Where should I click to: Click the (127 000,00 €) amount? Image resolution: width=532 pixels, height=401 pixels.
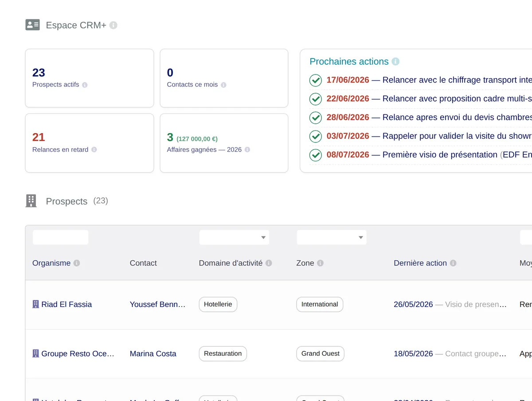(x=197, y=139)
